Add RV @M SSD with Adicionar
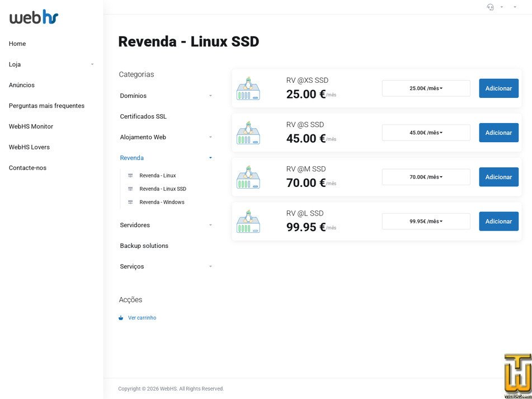Screen dimensions: 532x399 (499, 177)
